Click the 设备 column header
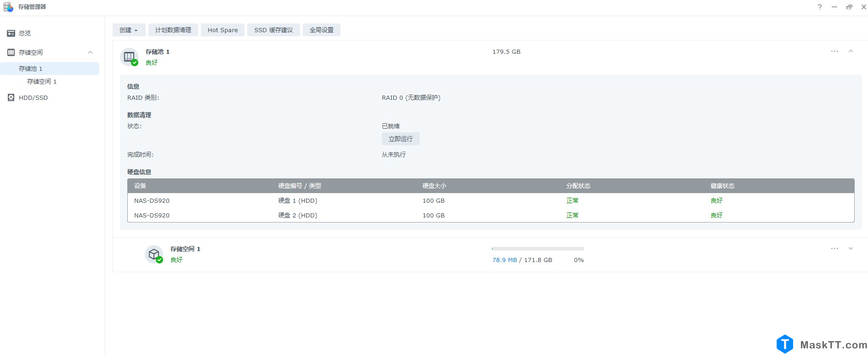The width and height of the screenshot is (868, 354). [x=140, y=186]
